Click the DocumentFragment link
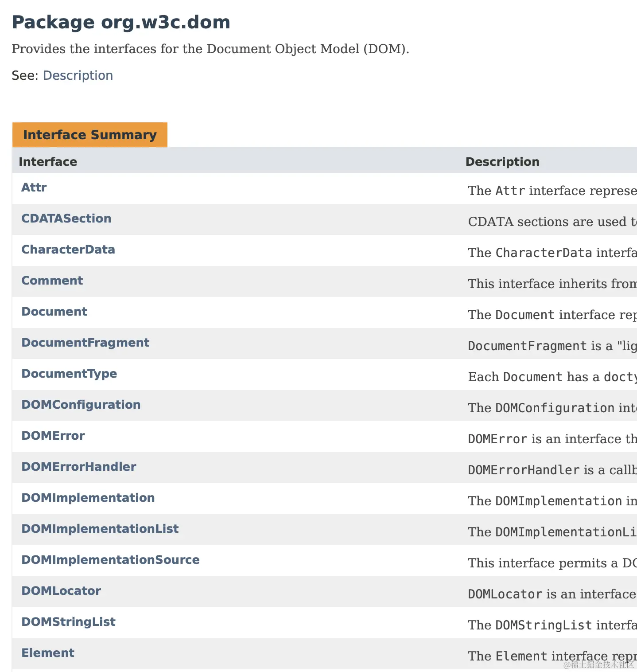Viewport: 637px width, 672px height. click(x=85, y=343)
